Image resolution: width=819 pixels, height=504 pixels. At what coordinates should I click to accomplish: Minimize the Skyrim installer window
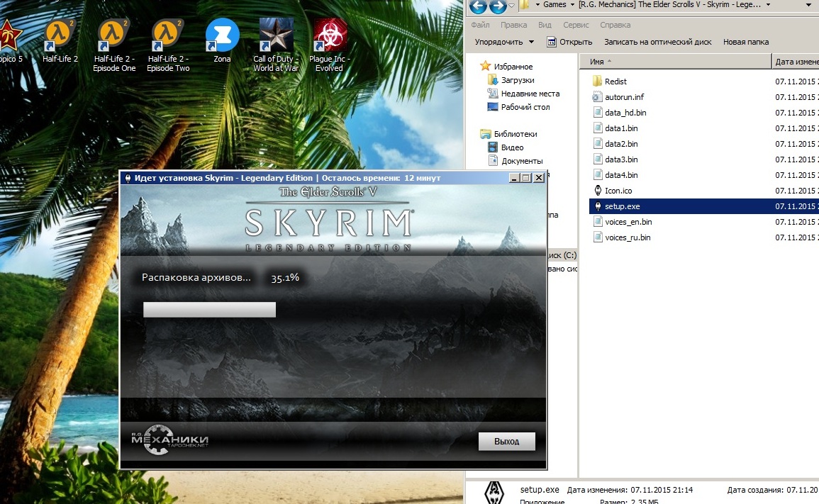click(x=514, y=178)
